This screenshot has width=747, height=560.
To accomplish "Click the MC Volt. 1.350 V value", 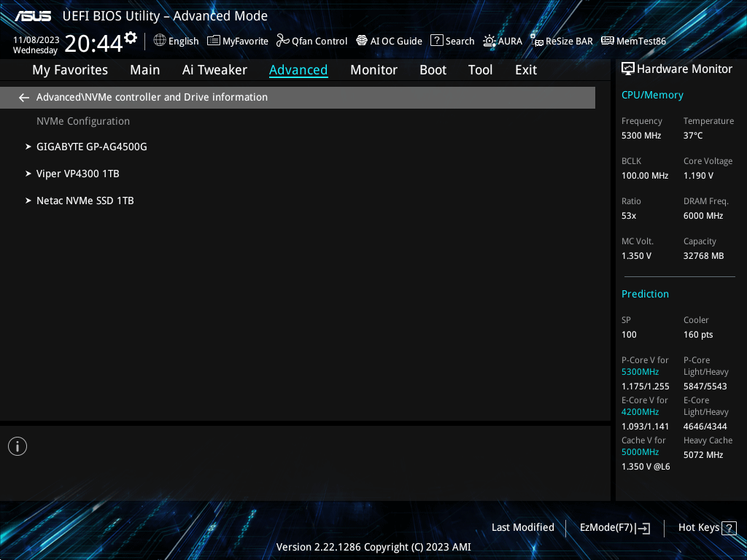I will [636, 256].
